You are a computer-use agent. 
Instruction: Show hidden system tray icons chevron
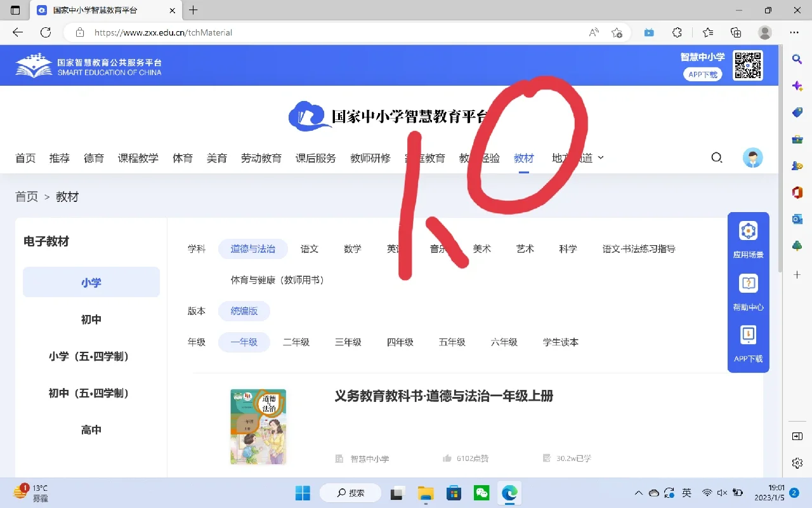639,493
